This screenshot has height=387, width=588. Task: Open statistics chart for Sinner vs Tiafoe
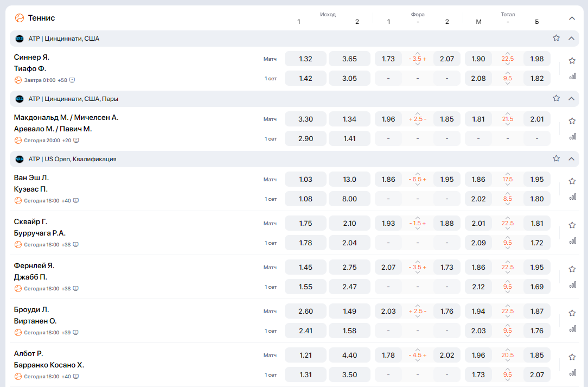pyautogui.click(x=572, y=77)
